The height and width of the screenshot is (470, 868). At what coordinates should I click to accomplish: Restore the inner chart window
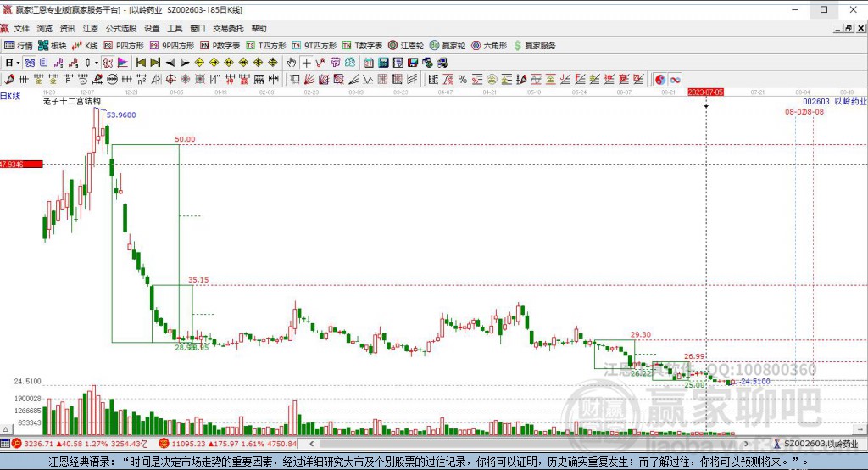(848, 28)
